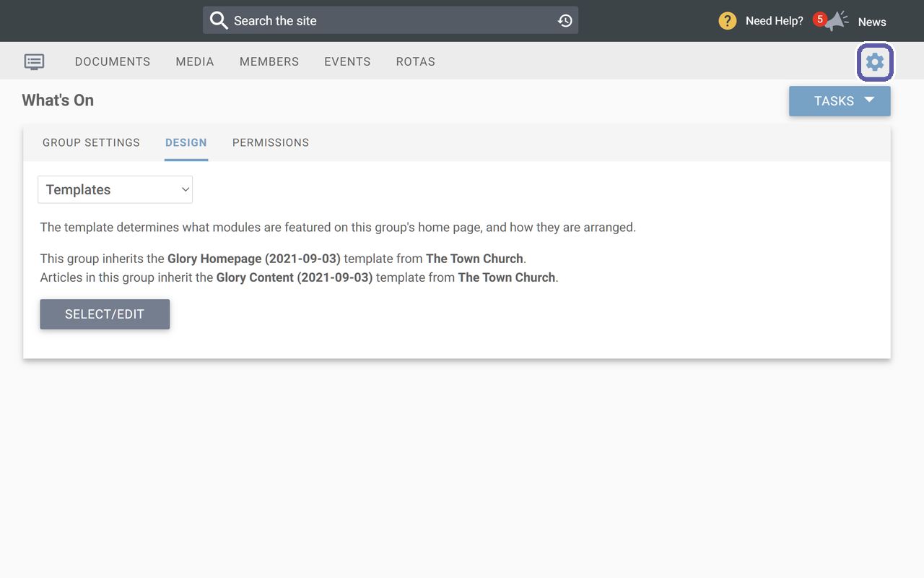Click the red notification badge showing 5
Screen dimensions: 924x578
[820, 20]
